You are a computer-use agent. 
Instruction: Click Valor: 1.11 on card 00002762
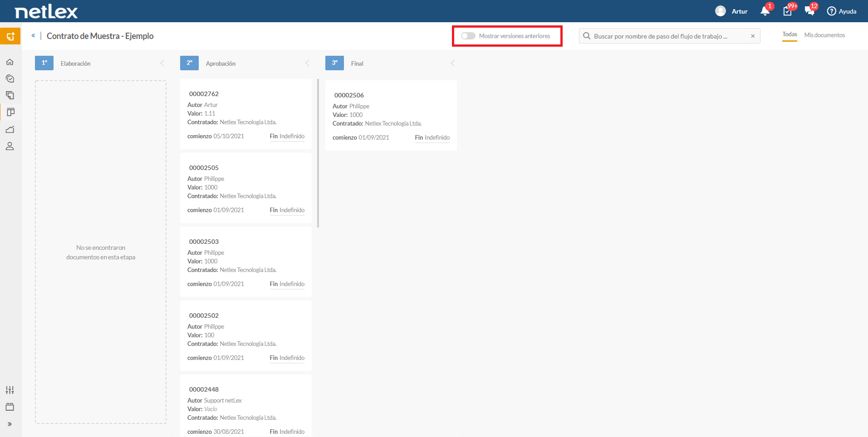pyautogui.click(x=201, y=113)
